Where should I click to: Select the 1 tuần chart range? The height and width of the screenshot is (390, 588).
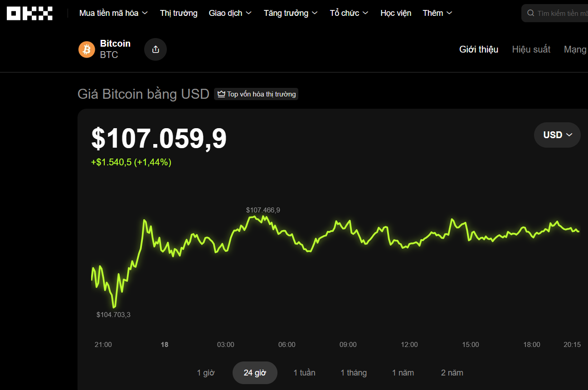304,373
